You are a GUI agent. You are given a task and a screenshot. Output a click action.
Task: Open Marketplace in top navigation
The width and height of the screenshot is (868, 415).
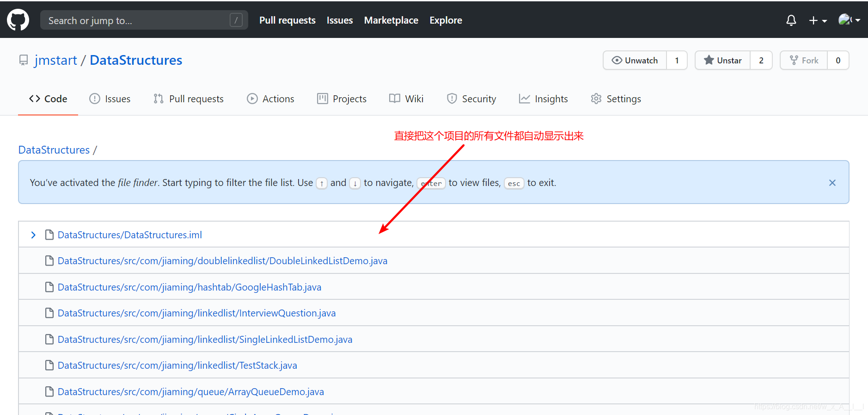pyautogui.click(x=391, y=20)
